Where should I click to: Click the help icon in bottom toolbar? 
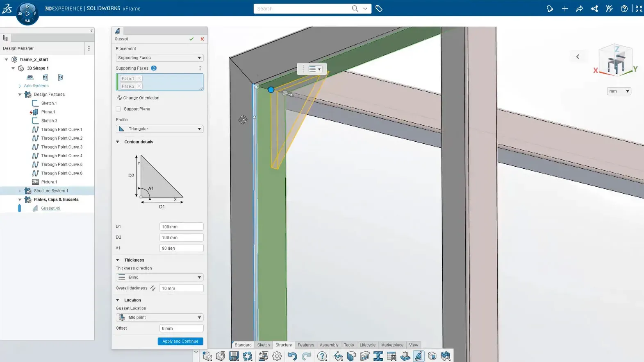tap(322, 356)
